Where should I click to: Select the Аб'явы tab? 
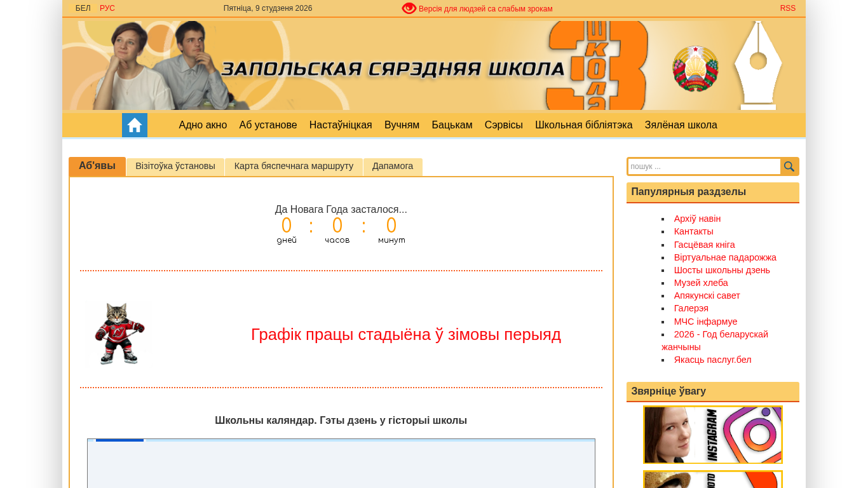coord(97,166)
